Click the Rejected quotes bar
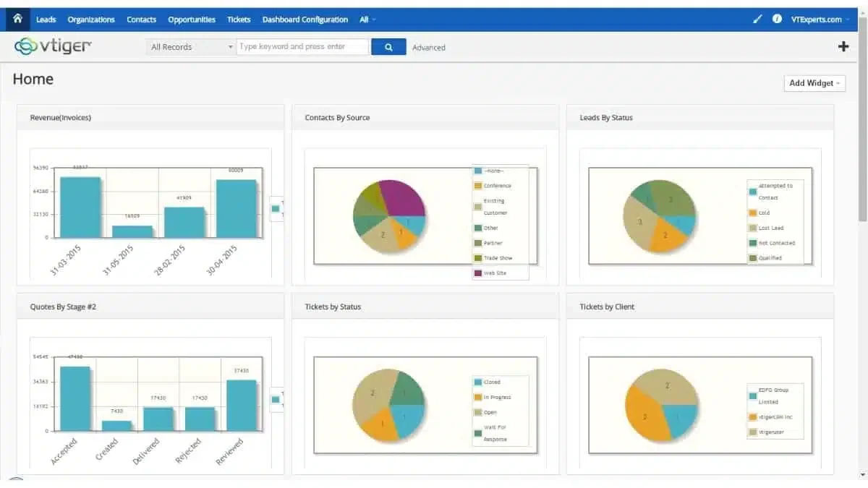Screen dimensions: 868x488 click(x=200, y=419)
